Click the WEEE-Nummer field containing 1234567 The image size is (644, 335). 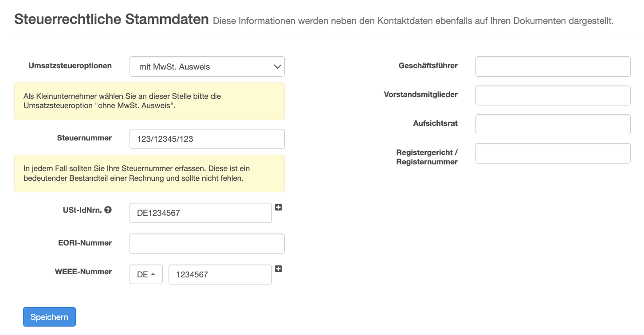(220, 274)
